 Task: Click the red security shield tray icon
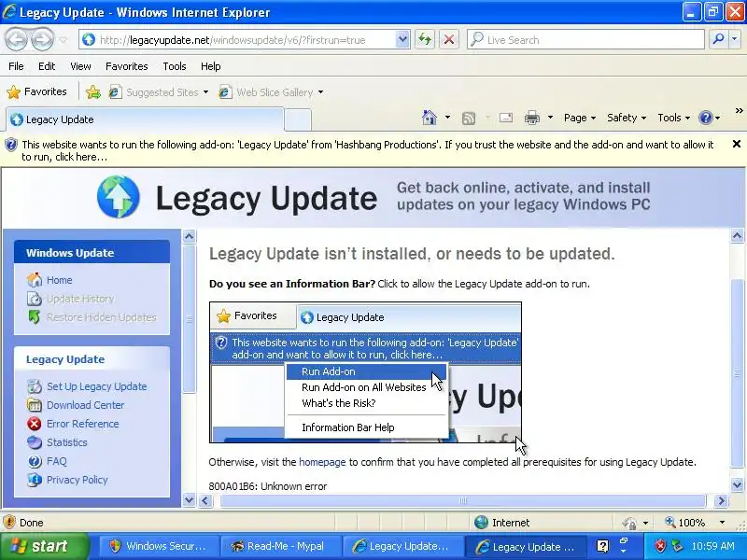pos(660,546)
